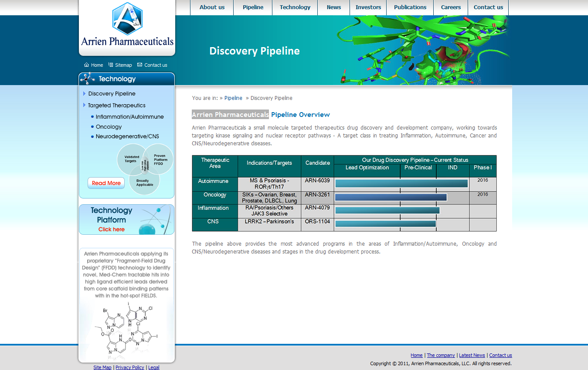Open the Pipeline top menu
Screen dimensions: 588x370
coord(253,7)
